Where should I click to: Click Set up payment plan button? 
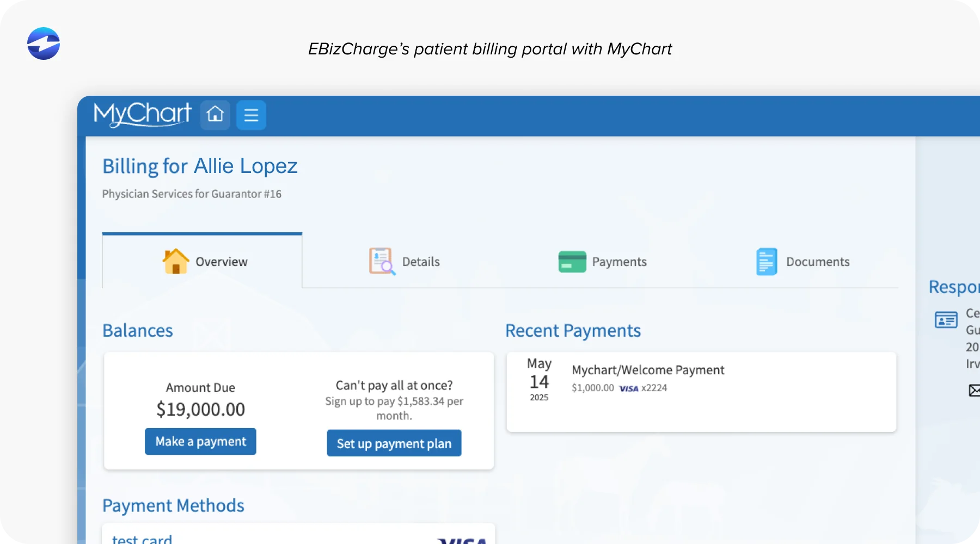(x=394, y=443)
